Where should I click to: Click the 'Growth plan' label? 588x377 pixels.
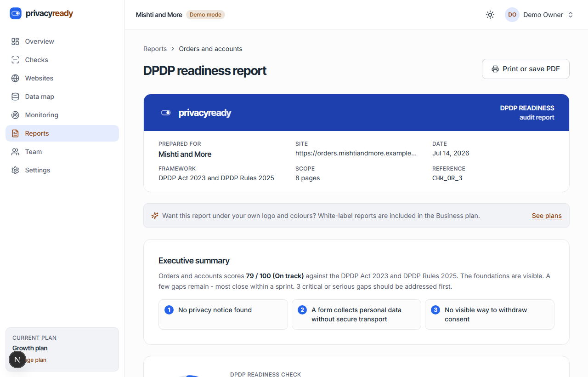click(30, 348)
